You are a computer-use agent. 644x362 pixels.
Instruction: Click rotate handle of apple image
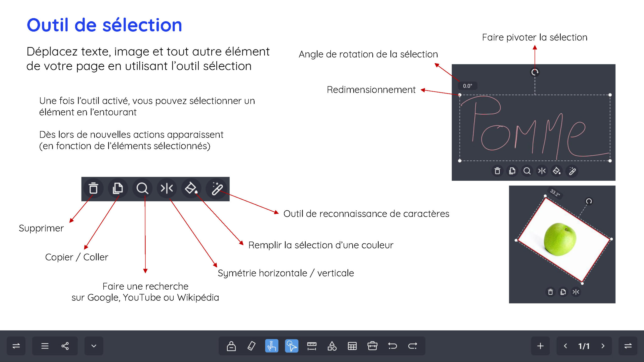tap(589, 201)
